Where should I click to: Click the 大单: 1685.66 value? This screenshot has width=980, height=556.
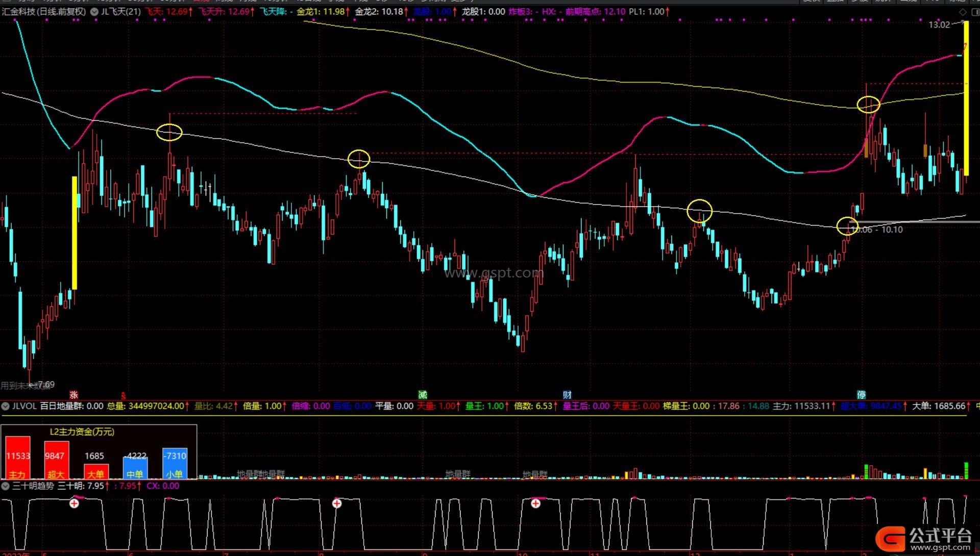point(941,406)
